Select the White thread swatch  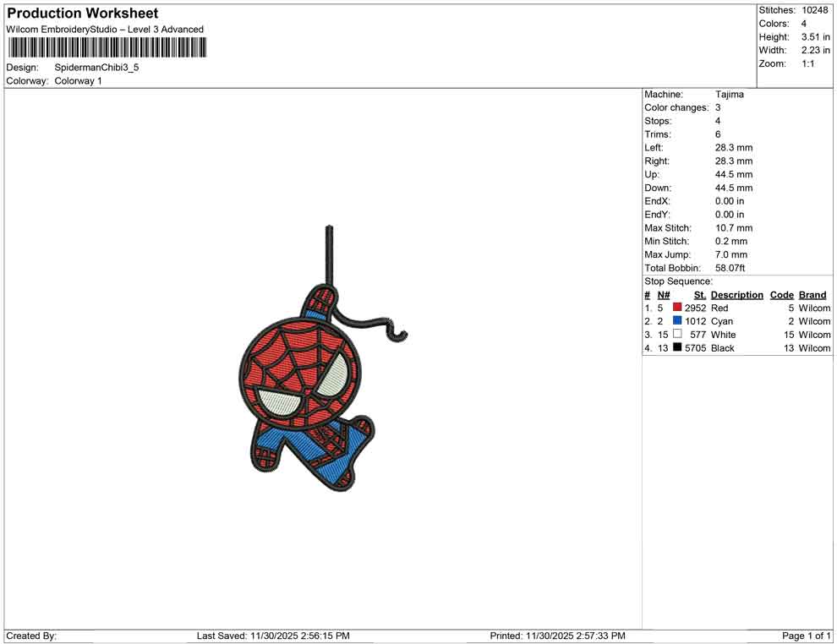pyautogui.click(x=677, y=335)
